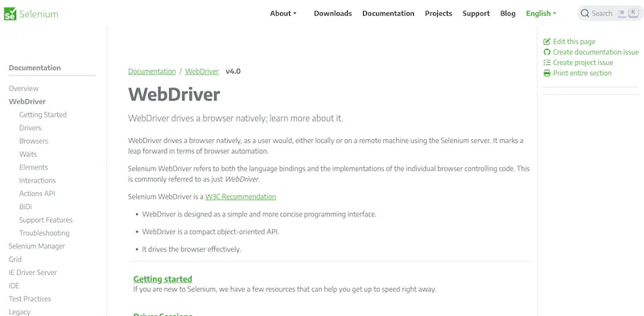Select Troubleshooting in the sidebar

[x=44, y=232]
